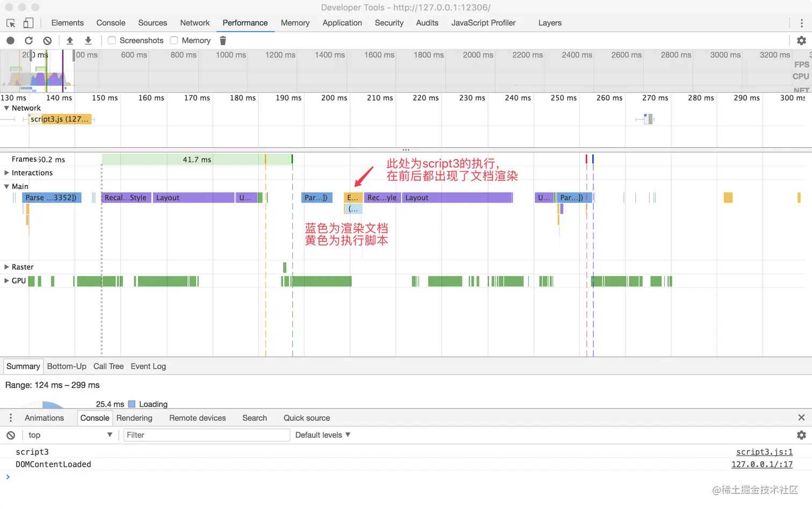Expand the Raster track
This screenshot has width=812, height=509.
click(x=6, y=267)
